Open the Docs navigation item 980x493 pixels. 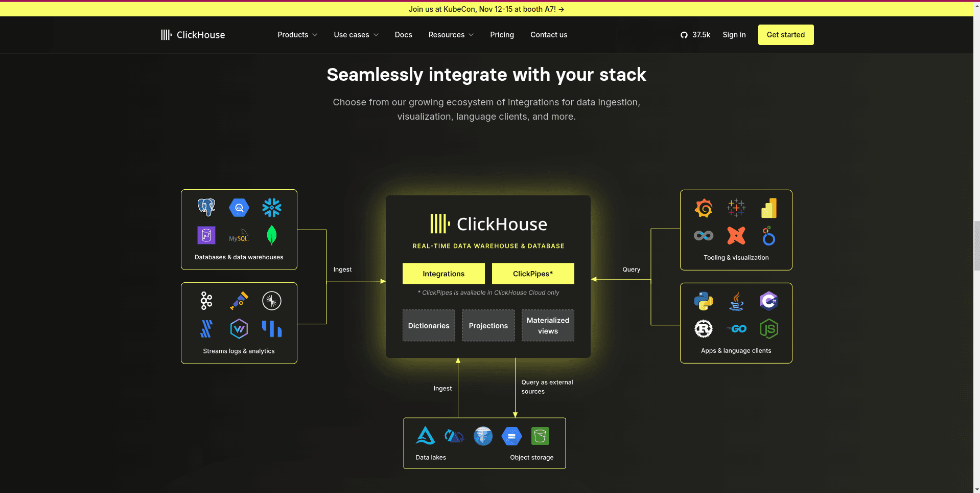[x=403, y=35]
